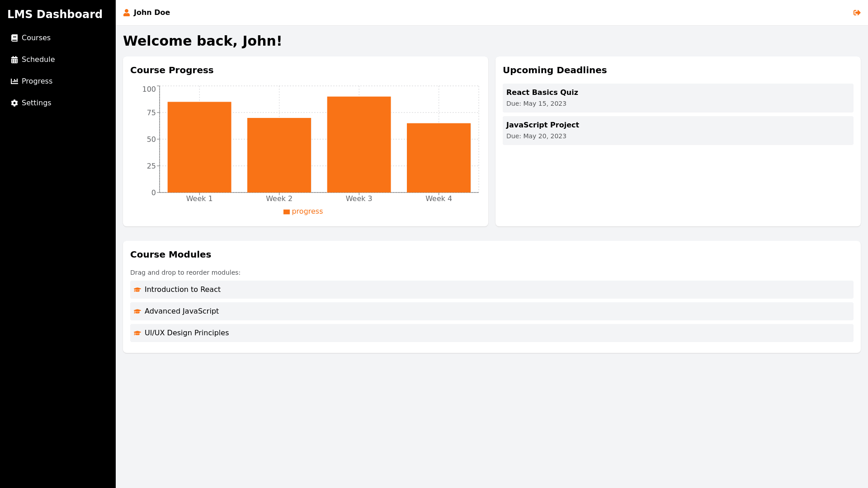Viewport: 868px width, 488px height.
Task: Click the Settings gear icon in the sidebar
Action: [14, 103]
